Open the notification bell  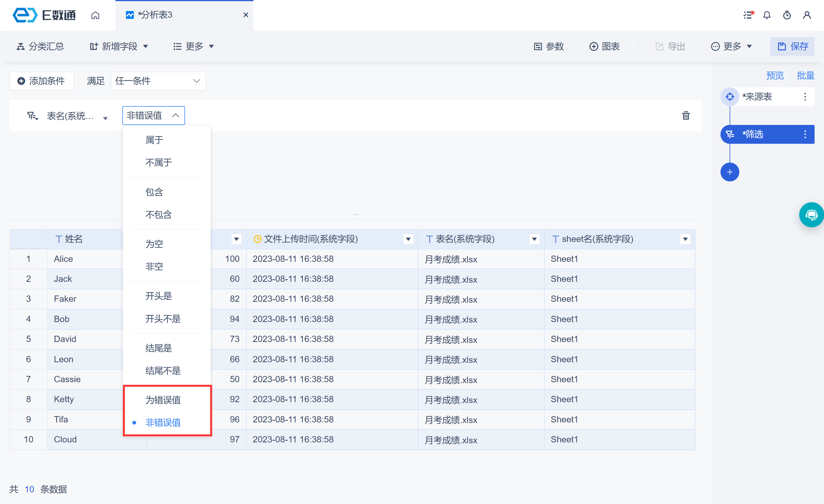[x=767, y=15]
